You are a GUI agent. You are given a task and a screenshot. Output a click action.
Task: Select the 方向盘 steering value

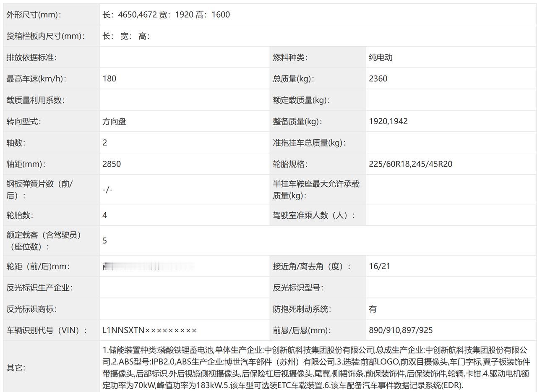pyautogui.click(x=114, y=121)
